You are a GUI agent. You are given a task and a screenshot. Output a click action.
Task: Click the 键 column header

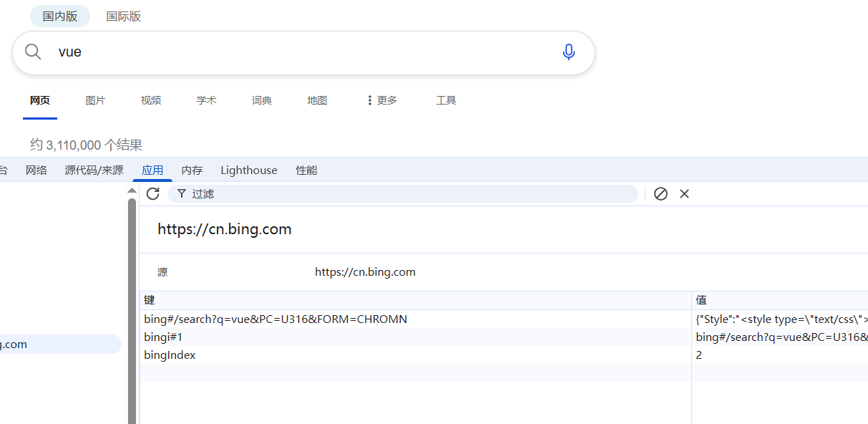pos(415,300)
